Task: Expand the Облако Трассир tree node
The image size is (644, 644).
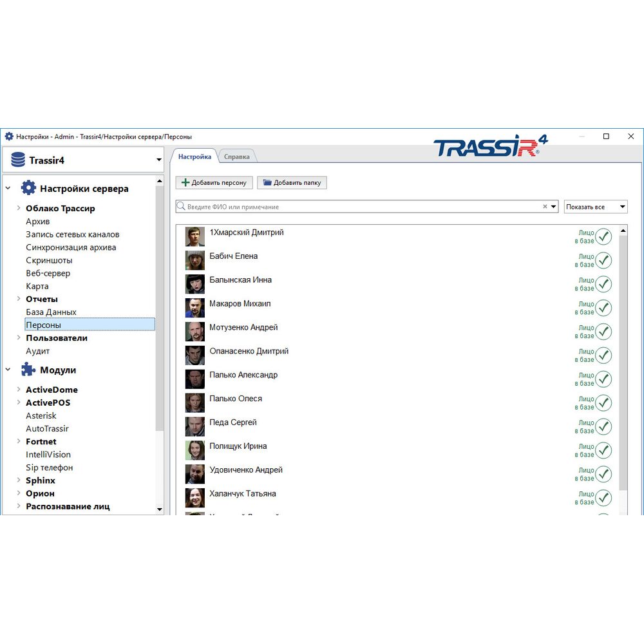Action: click(x=19, y=208)
